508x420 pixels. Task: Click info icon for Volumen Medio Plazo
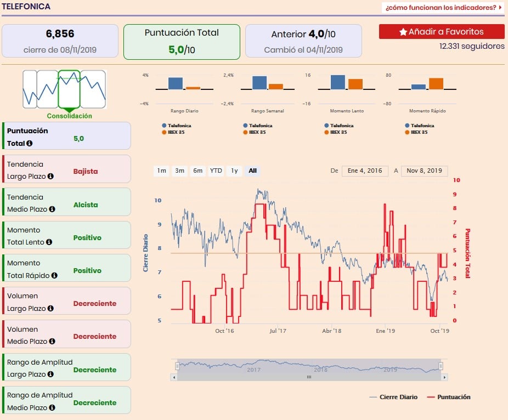point(52,341)
